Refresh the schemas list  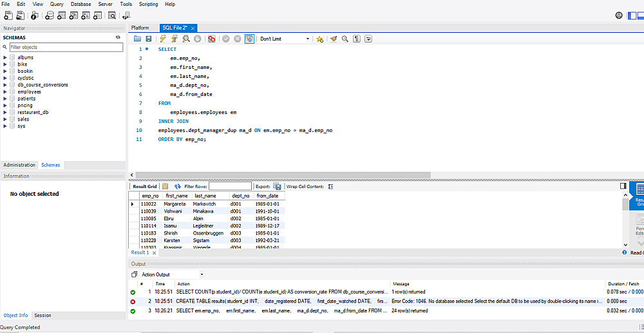(x=118, y=37)
